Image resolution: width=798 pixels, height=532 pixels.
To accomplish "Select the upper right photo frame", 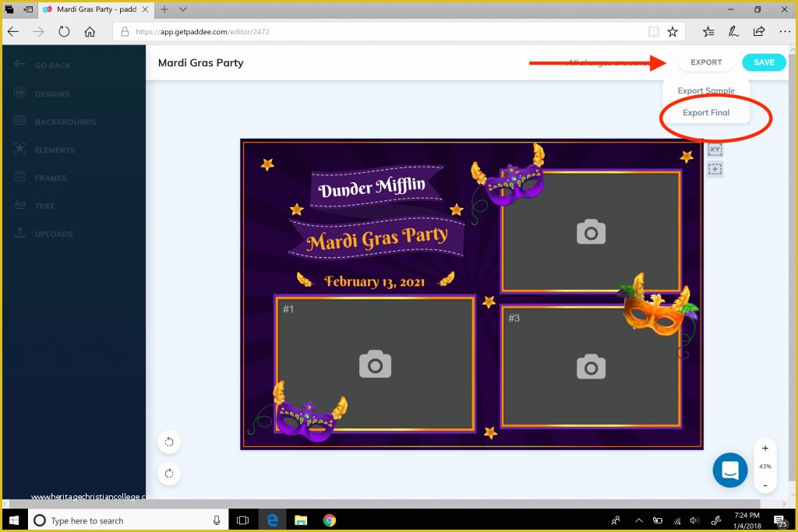I will click(x=591, y=232).
